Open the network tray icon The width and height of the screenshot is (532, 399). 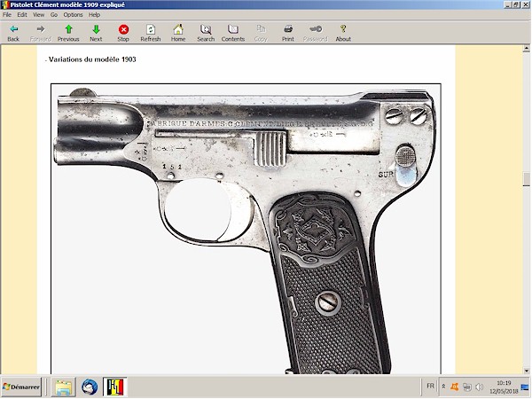tap(467, 387)
